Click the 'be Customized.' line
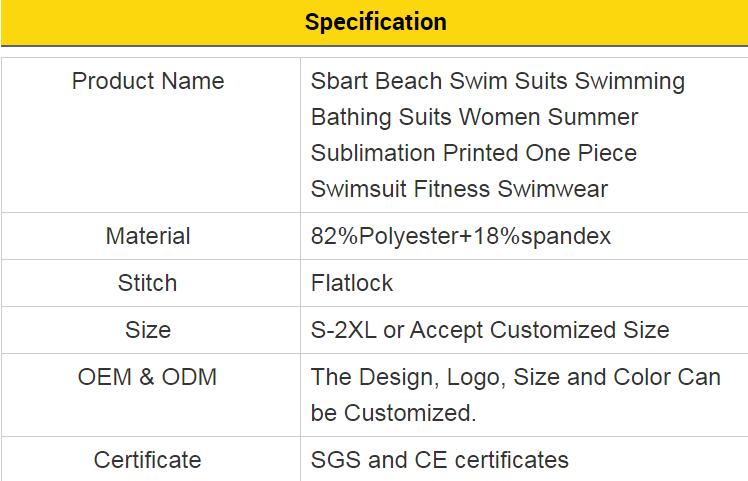Viewport: 748px width, 481px height. point(393,413)
